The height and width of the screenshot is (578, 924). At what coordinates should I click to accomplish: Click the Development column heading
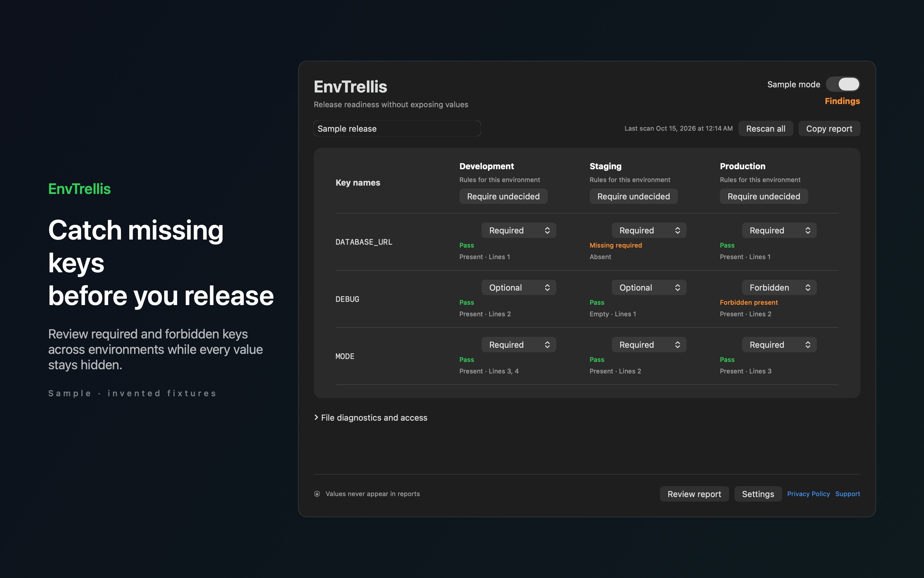pos(486,166)
